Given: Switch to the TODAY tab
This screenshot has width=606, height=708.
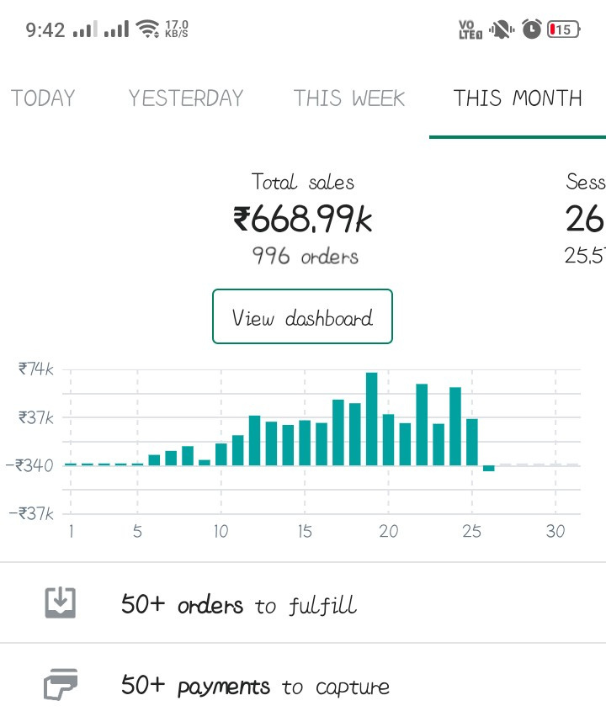Looking at the screenshot, I should [x=43, y=98].
